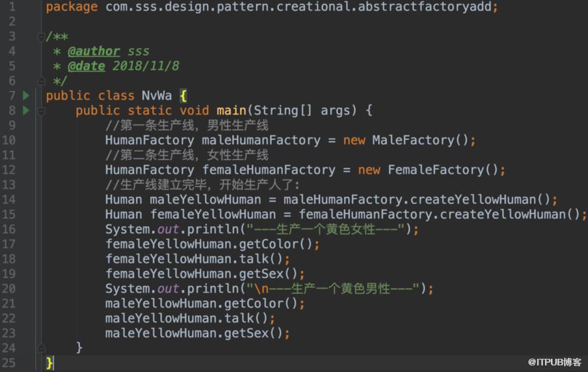Click the variable femaleHumanFactory on line 12

point(269,170)
